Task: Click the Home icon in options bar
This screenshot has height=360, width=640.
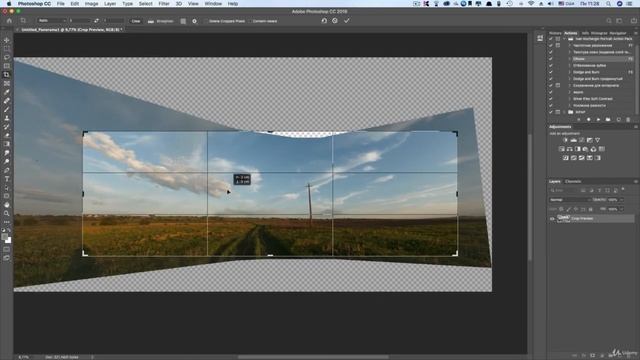Action: coord(9,21)
